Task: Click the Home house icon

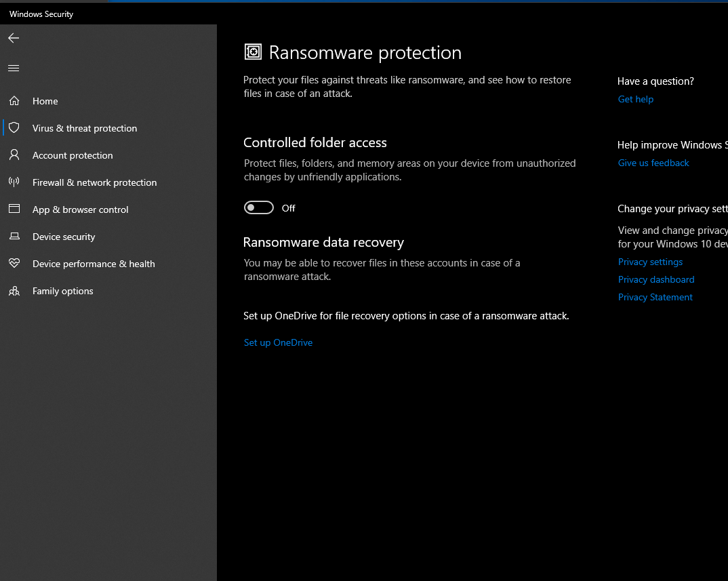Action: tap(14, 101)
